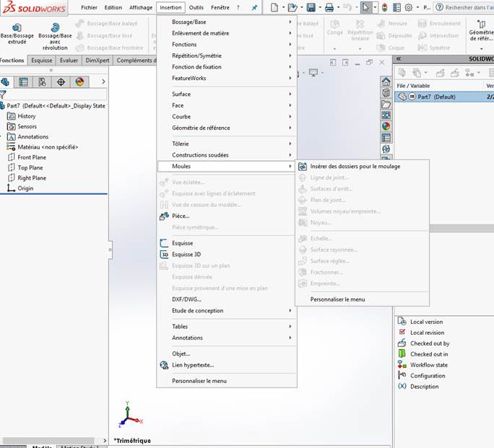
Task: Open the Save (diskette) toolbar icon
Action: click(311, 7)
